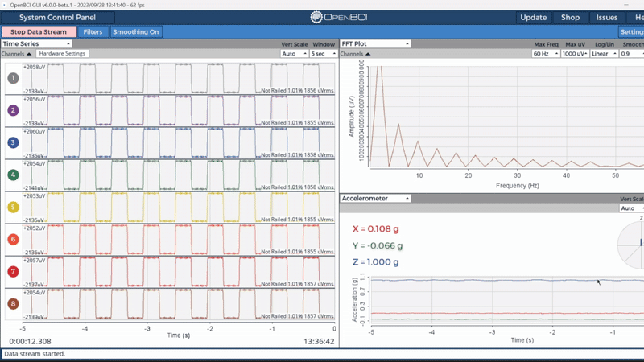Toggle channel 7 red circle button
The image size is (644, 362).
click(13, 272)
